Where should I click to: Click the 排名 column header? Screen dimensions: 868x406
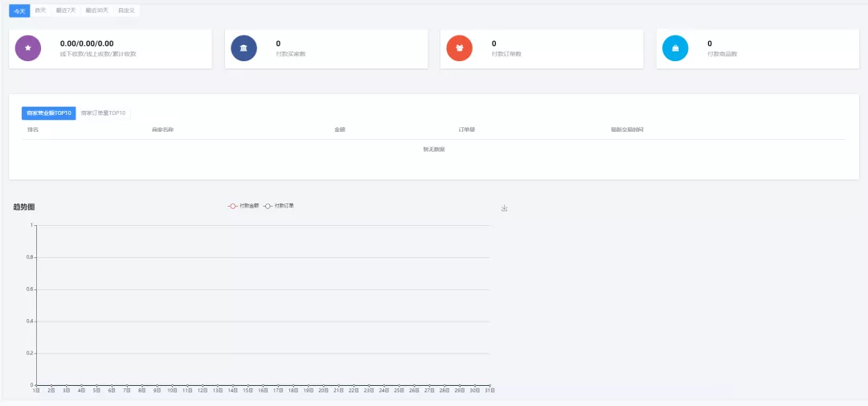[33, 129]
